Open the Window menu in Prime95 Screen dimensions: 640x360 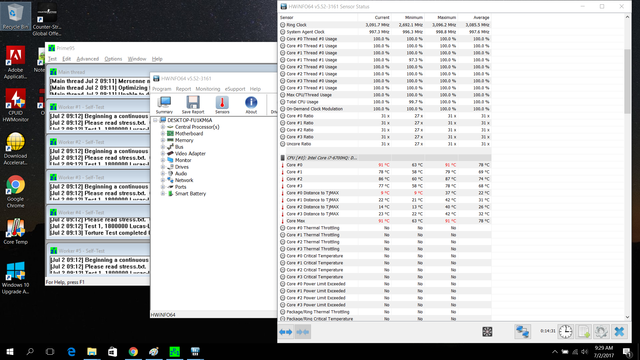tap(137, 59)
